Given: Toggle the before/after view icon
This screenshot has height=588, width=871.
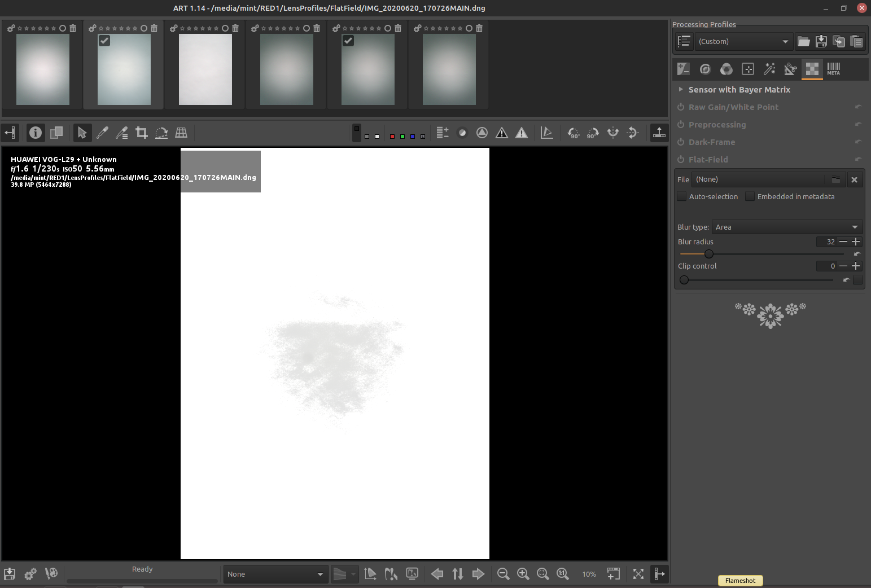Looking at the screenshot, I should (x=56, y=133).
